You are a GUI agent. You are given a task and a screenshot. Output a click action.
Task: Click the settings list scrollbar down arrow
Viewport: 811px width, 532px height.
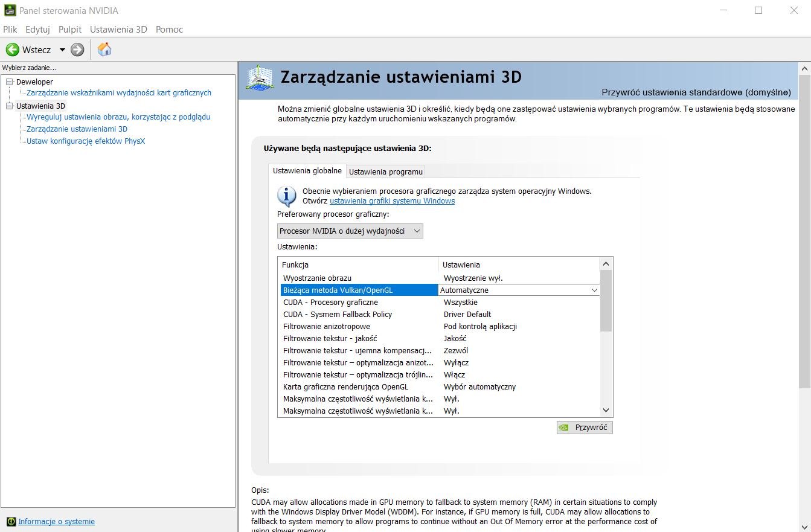coord(606,410)
